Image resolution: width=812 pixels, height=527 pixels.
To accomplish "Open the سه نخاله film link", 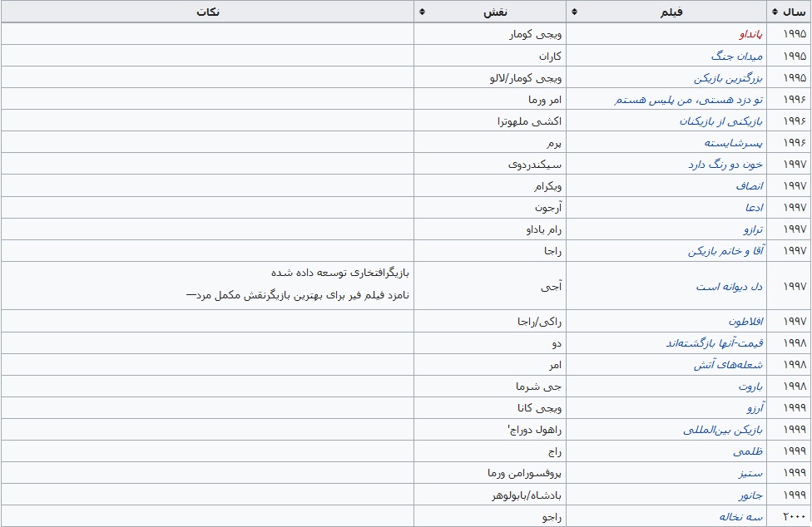I will tap(741, 516).
